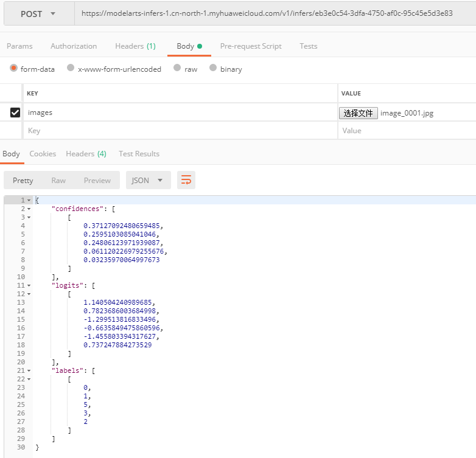Collapse the root object on line 1

click(29, 201)
